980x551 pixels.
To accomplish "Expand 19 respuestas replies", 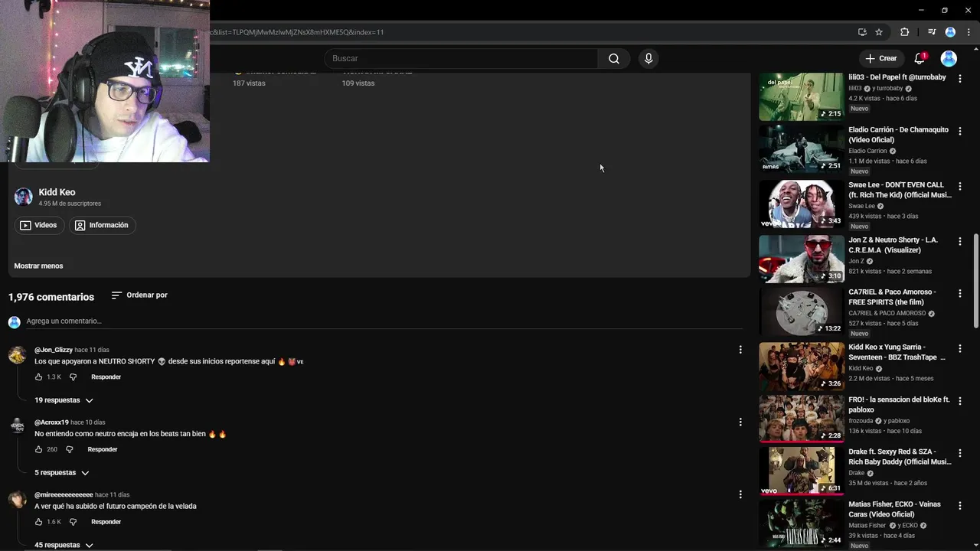I will coord(64,400).
